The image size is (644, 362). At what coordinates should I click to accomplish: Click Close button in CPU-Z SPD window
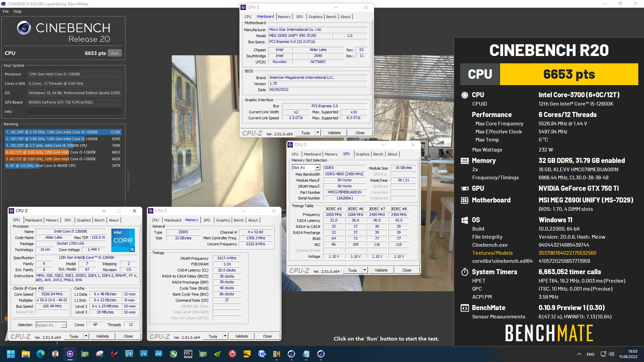coord(407,270)
